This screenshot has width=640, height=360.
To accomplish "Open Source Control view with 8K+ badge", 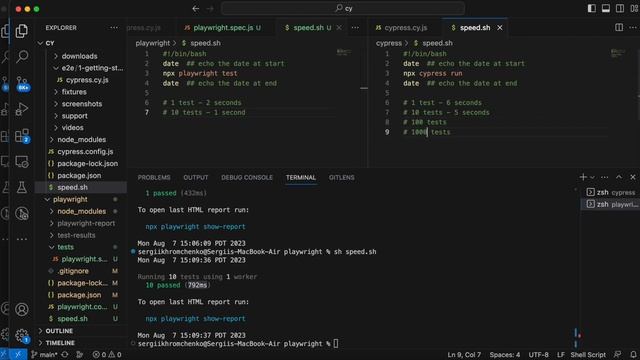I will coord(22,83).
